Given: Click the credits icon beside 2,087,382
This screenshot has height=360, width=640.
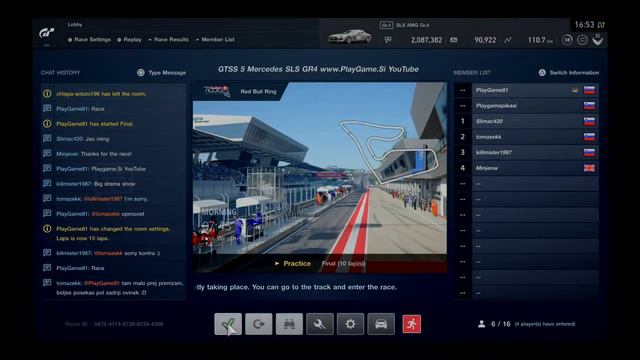Looking at the screenshot, I should (388, 40).
